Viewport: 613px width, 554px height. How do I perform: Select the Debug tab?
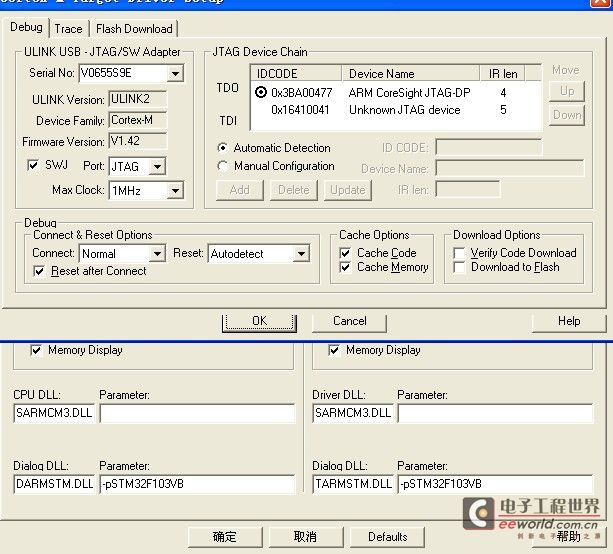pyautogui.click(x=26, y=27)
